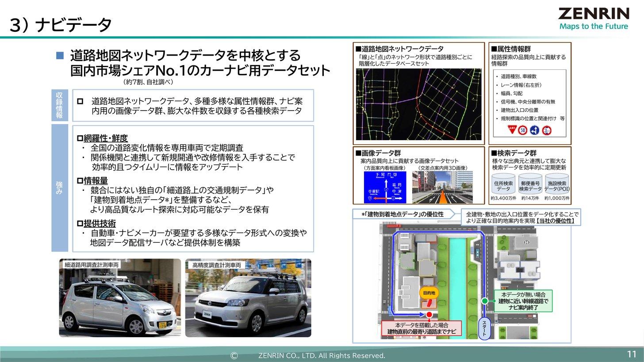Click the blue direction-arrow road sign icon
Viewport: 644px width, 362px height.
tap(535, 130)
